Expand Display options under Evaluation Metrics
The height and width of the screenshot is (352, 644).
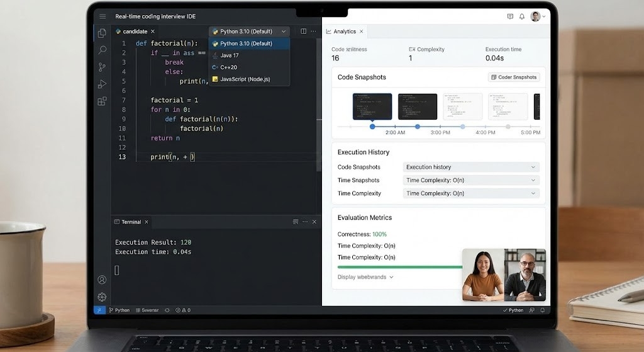click(365, 277)
